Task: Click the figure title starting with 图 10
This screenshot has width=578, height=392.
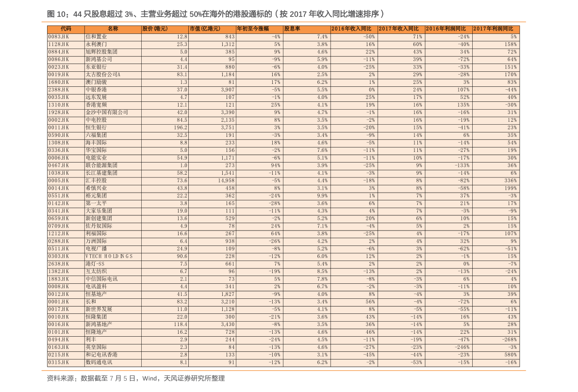Action: click(x=215, y=14)
